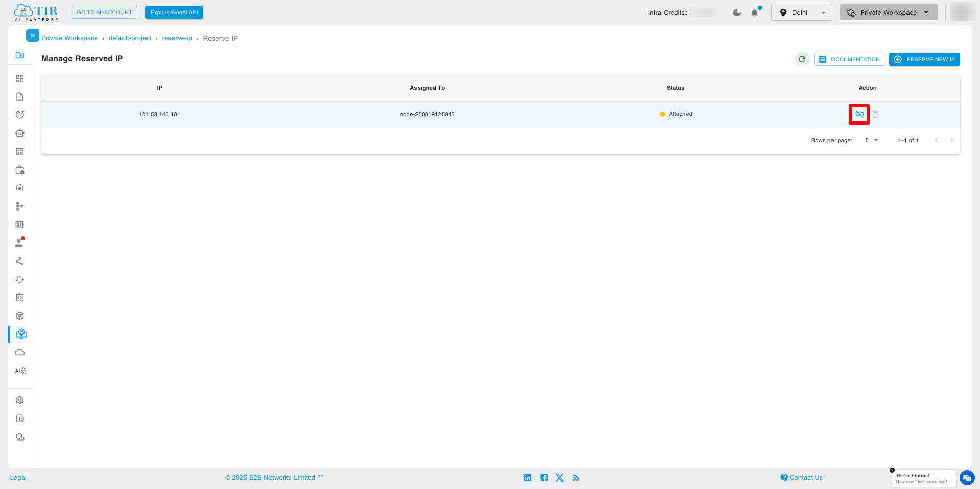The image size is (980, 489).
Task: Collapse the sidebar using the double-arrow toggle
Action: click(x=32, y=35)
